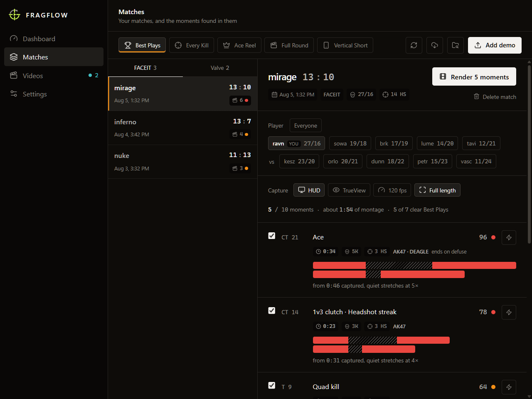Click the lightning icon for Quad kill
The width and height of the screenshot is (532, 399).
click(x=509, y=387)
